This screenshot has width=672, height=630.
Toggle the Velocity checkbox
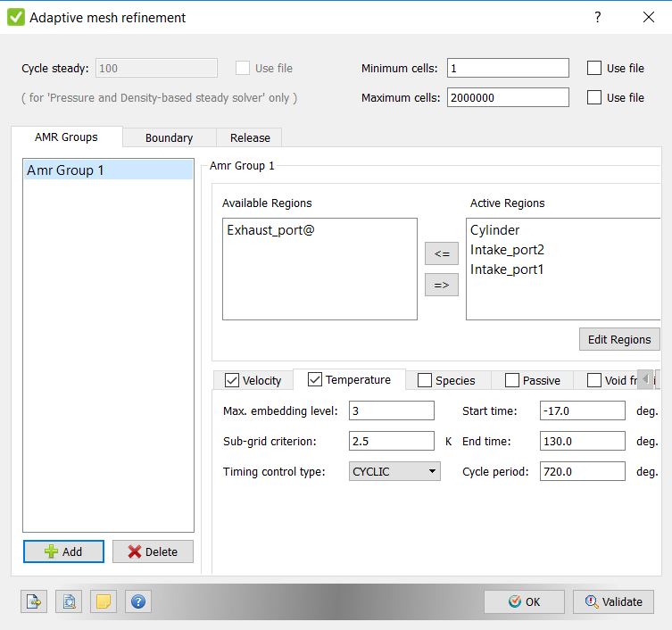coord(232,380)
